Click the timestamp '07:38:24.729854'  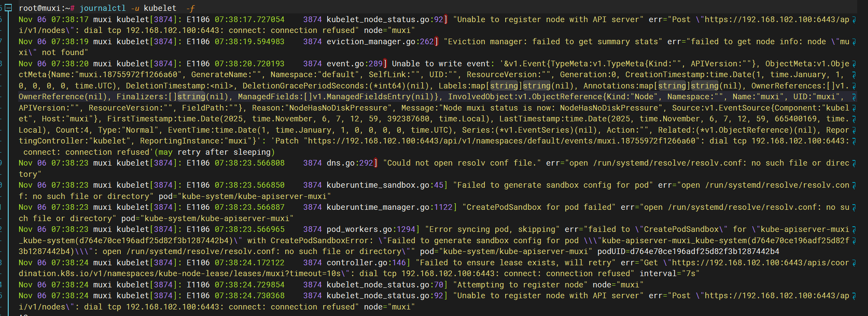pos(250,285)
